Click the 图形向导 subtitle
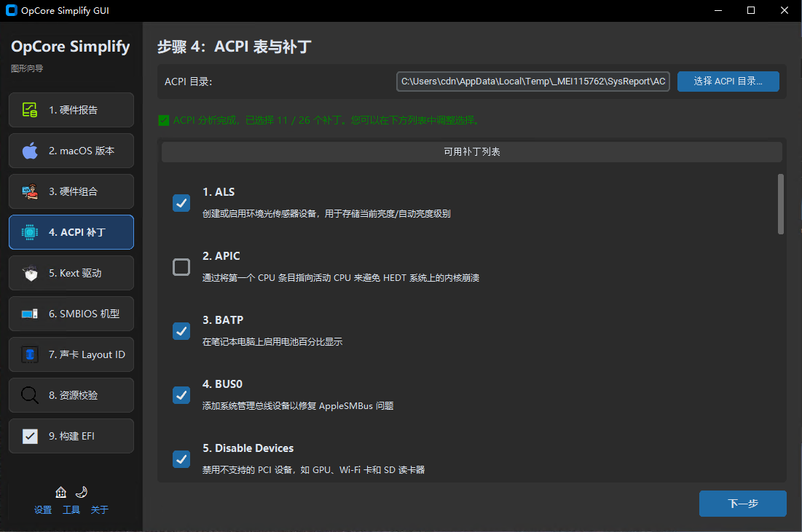The height and width of the screenshot is (532, 802). coord(27,68)
